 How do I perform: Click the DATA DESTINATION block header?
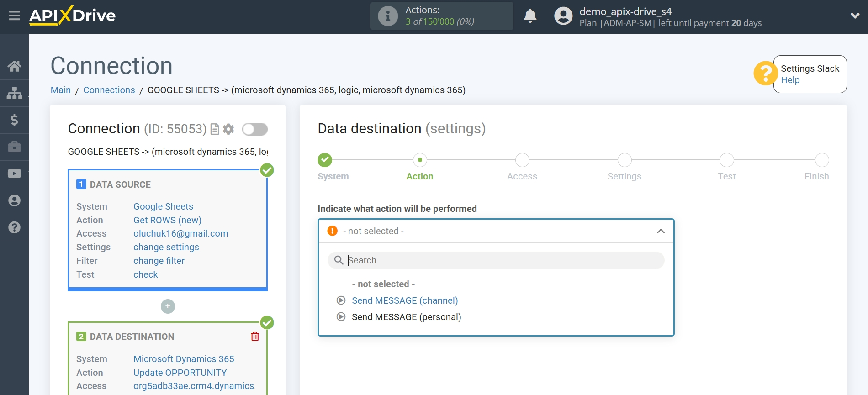pyautogui.click(x=132, y=337)
